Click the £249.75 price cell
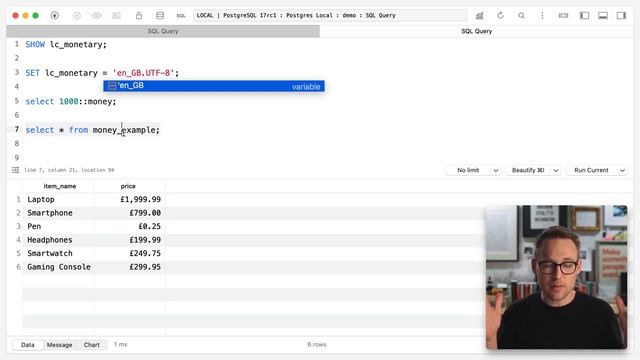The height and width of the screenshot is (360, 640). click(129, 253)
